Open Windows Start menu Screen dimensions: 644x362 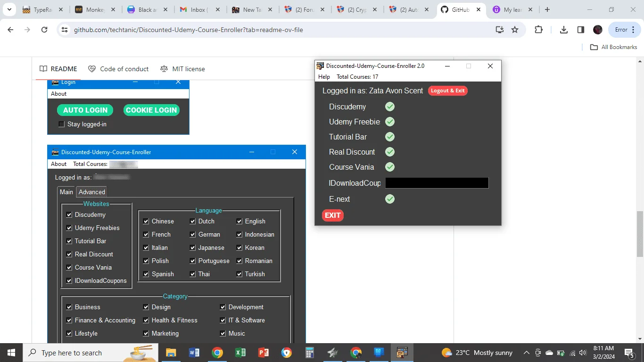click(x=11, y=353)
